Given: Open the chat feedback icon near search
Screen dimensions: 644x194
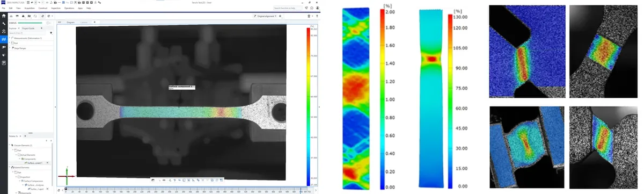Looking at the screenshot, I should [x=312, y=8].
